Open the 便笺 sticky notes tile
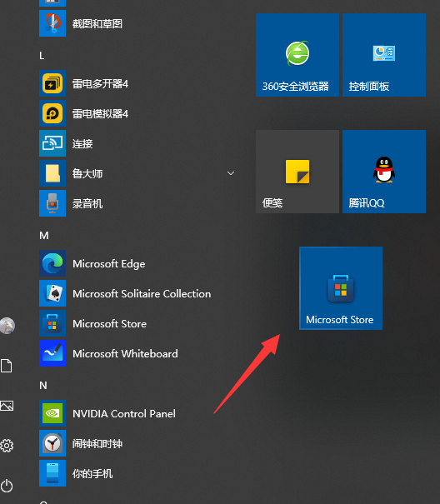 click(297, 172)
